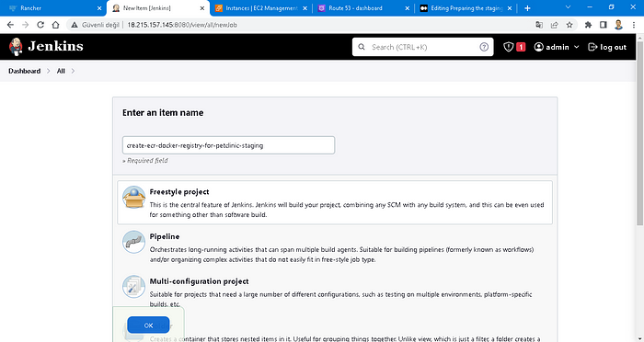
Task: Select the Multi-configuration project icon
Action: click(133, 287)
